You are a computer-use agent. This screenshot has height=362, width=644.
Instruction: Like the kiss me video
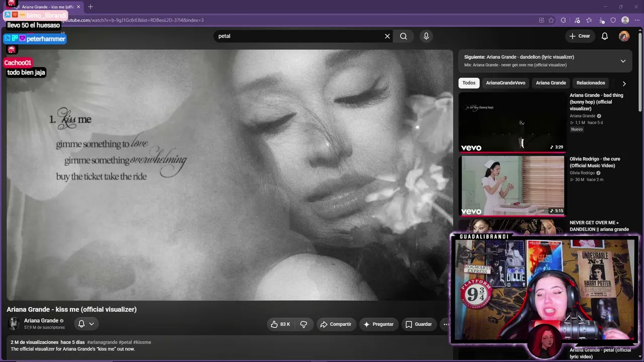(280, 324)
